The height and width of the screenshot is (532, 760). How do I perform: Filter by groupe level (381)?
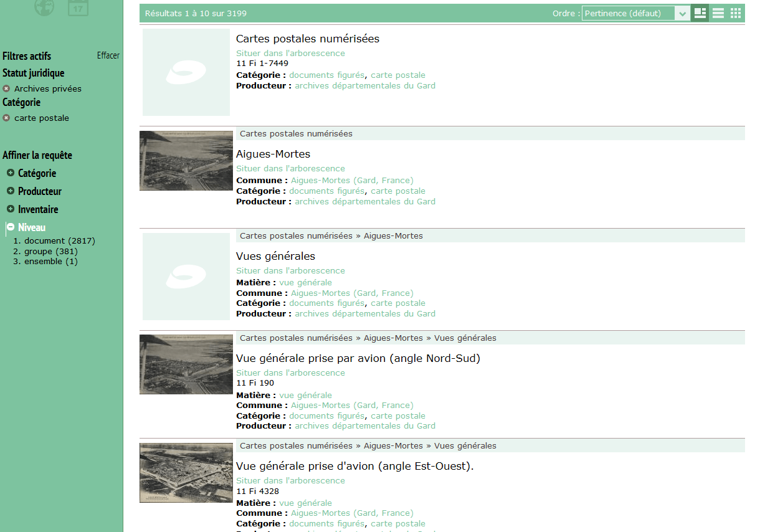[x=50, y=251]
